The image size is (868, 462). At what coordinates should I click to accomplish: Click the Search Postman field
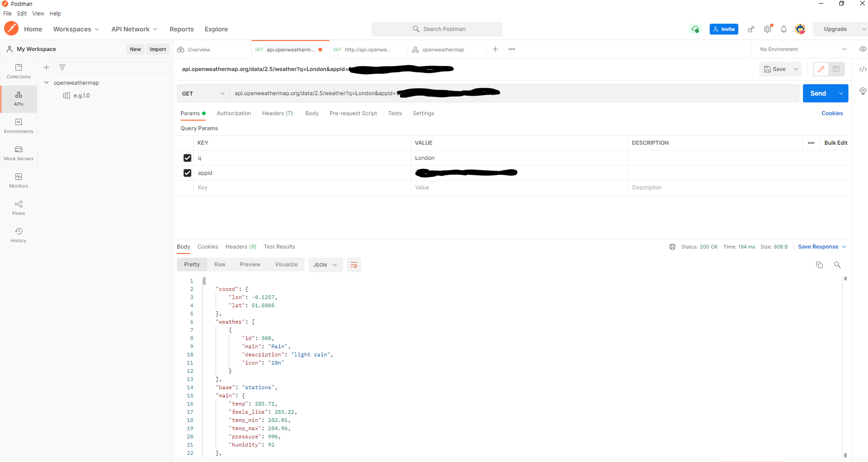pos(437,29)
